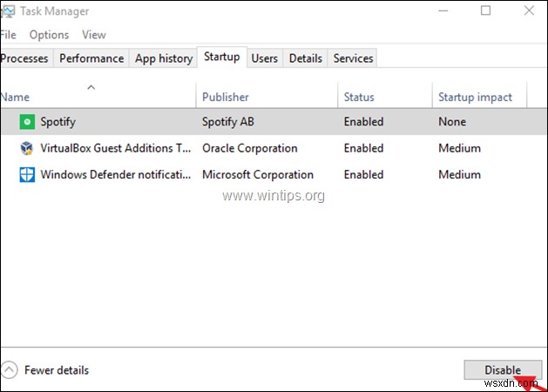This screenshot has height=392, width=548.
Task: Switch to the Performance tab
Action: click(x=91, y=58)
